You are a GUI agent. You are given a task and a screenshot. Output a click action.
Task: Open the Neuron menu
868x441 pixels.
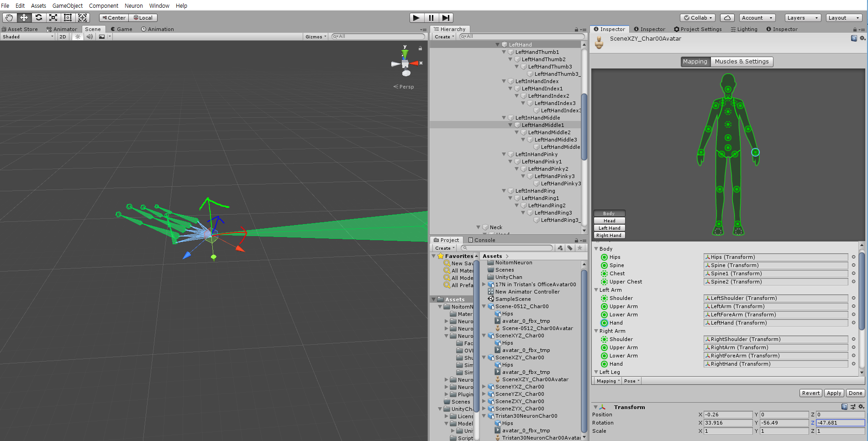tap(134, 5)
